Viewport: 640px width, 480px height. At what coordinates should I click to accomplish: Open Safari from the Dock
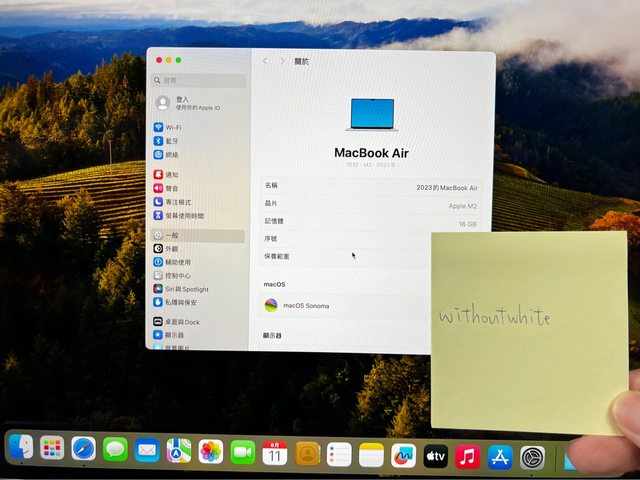click(84, 449)
